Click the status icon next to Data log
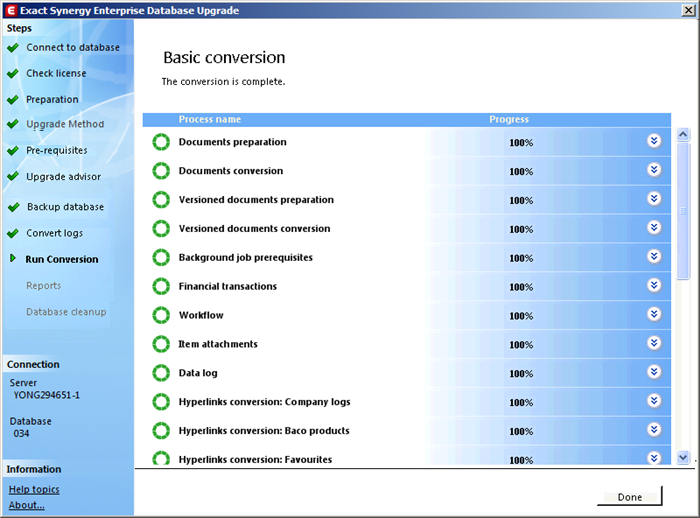This screenshot has width=700, height=518. (160, 373)
